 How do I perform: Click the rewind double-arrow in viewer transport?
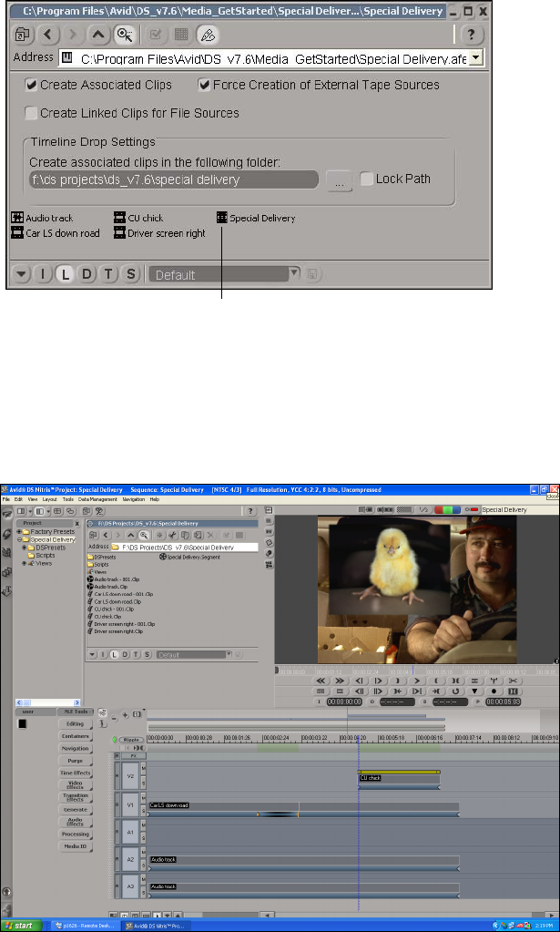point(321,681)
